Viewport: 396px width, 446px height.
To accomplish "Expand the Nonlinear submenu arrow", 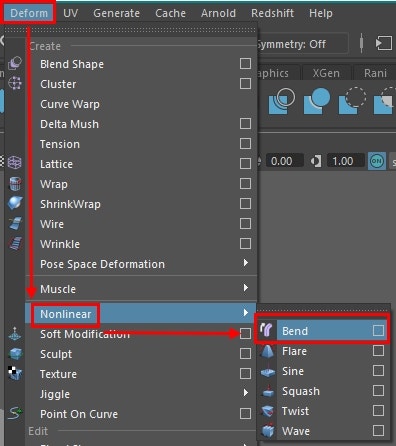I will [x=246, y=313].
